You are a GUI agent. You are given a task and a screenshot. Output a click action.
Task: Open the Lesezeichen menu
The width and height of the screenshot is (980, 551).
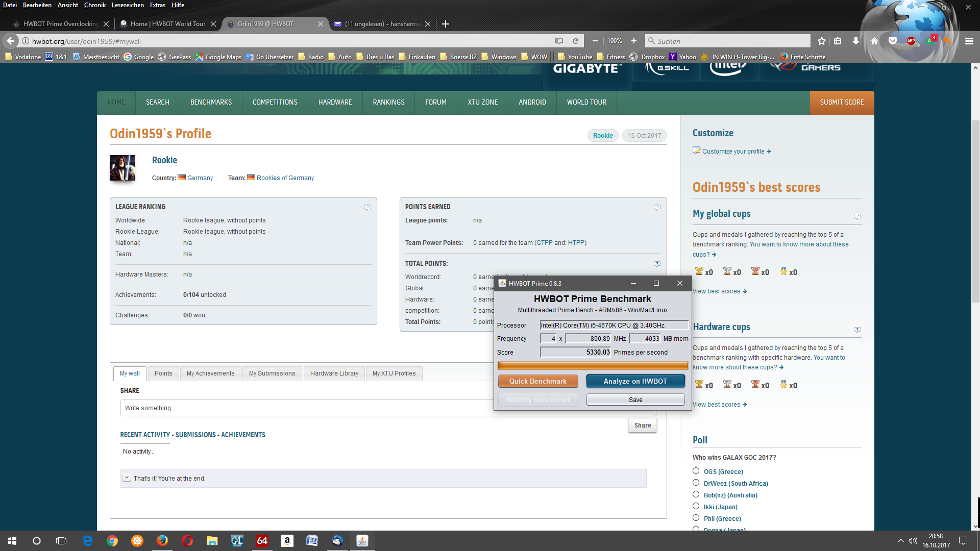128,5
